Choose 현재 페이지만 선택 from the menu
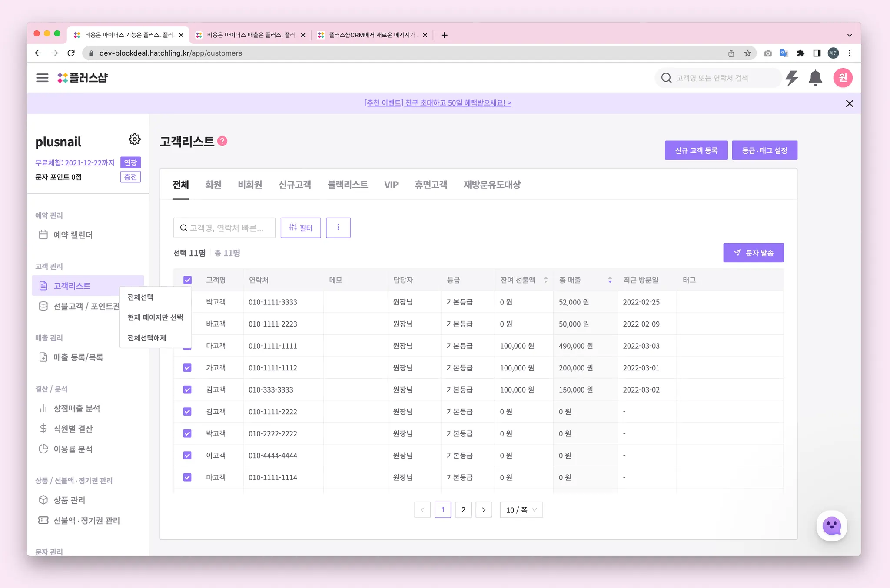This screenshot has width=890, height=588. tap(155, 317)
